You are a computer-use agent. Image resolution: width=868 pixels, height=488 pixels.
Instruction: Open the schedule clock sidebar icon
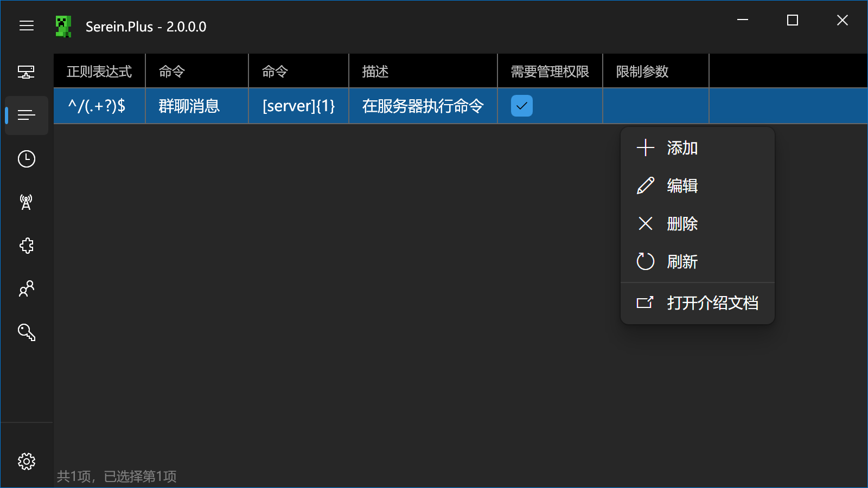tap(26, 159)
